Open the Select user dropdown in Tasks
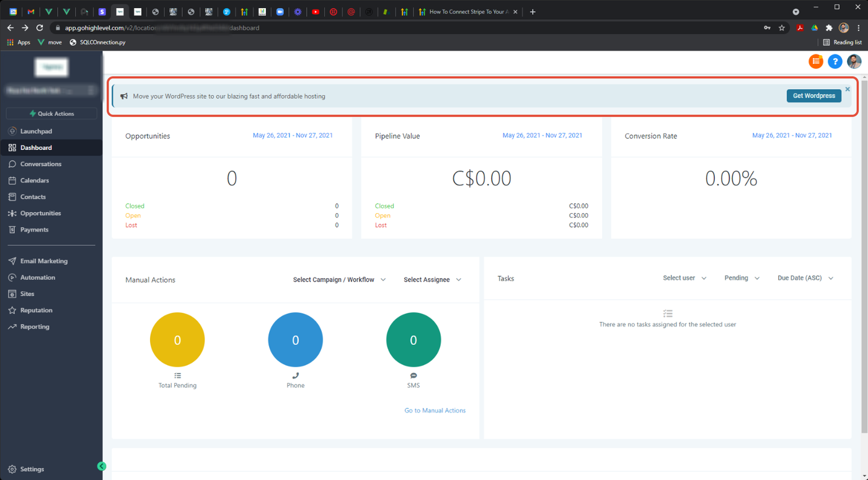Screen dimensions: 868x480 (x=684, y=278)
